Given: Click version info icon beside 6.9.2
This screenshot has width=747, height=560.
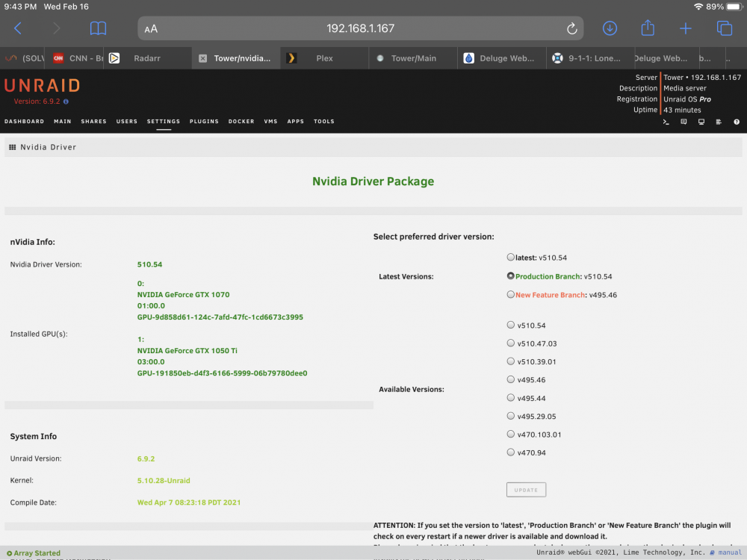Looking at the screenshot, I should pyautogui.click(x=66, y=102).
